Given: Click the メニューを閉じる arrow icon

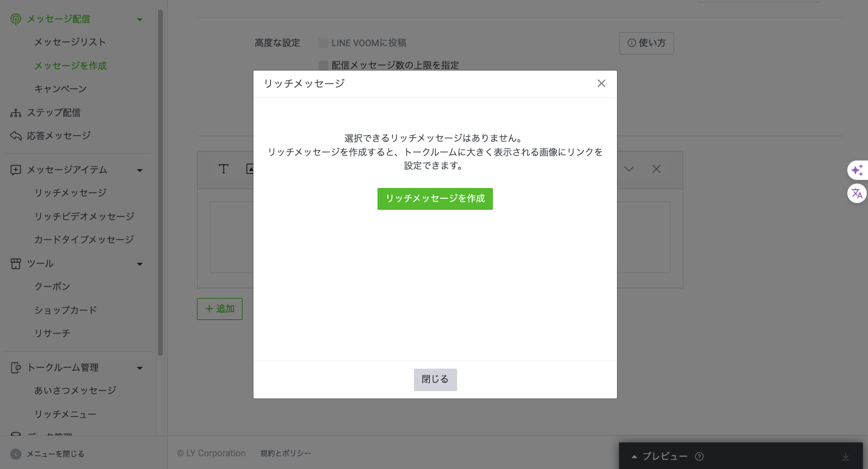Looking at the screenshot, I should click(16, 454).
